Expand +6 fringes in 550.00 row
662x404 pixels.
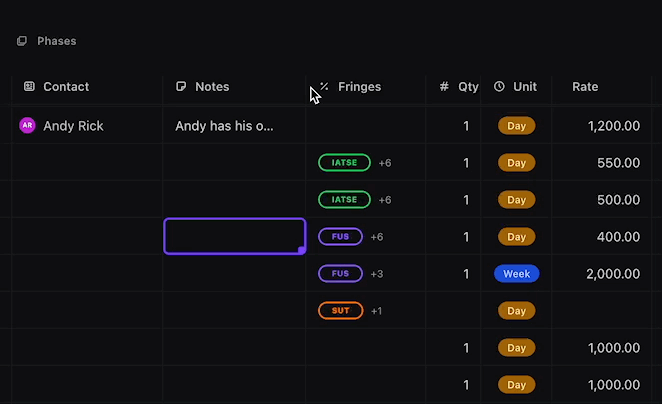[x=385, y=163]
